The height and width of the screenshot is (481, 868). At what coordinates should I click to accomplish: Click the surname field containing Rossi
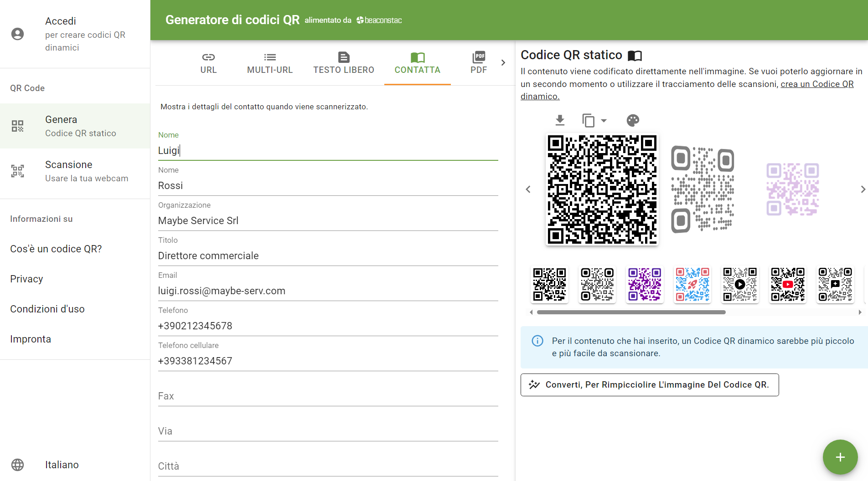pos(328,185)
